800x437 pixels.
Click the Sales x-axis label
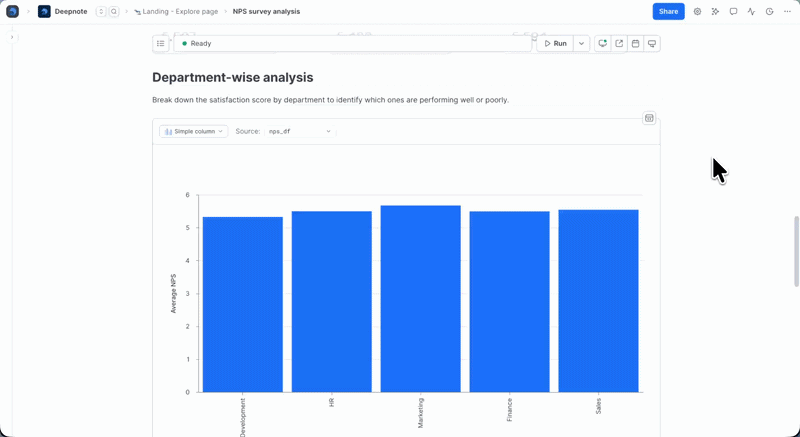(598, 406)
